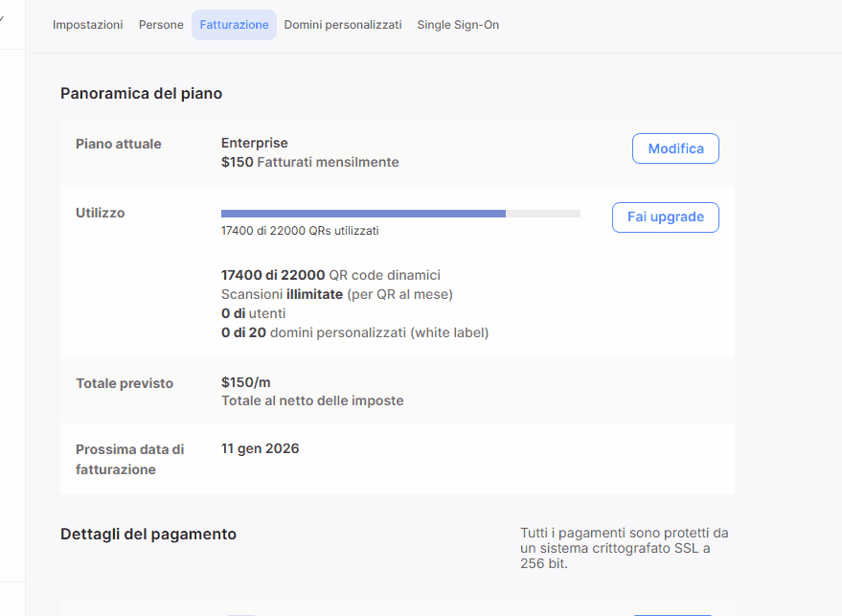Click the 11 gen 2026 billing date
Viewport: 842px width, 616px height.
(260, 448)
